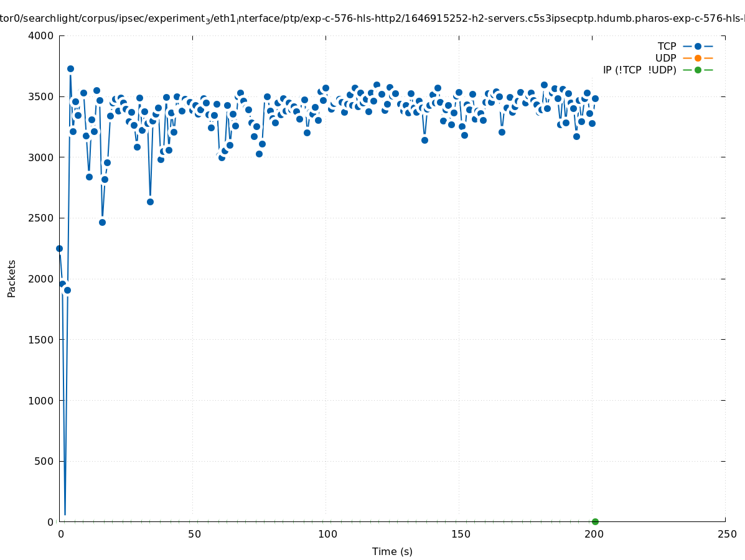Viewport: 745px width, 560px height.
Task: Click the chart title path text at top
Action: 372,19
